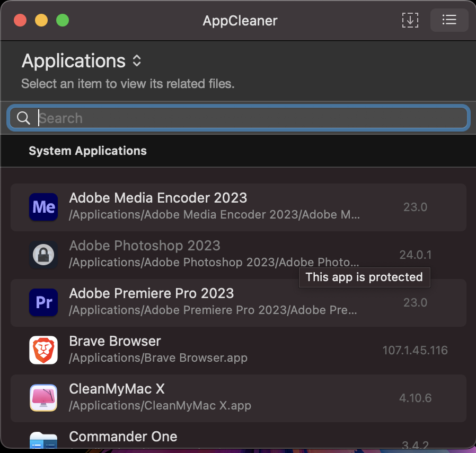This screenshot has height=453, width=476.
Task: Click the Adobe Photoshop 2023 path text
Action: point(214,262)
